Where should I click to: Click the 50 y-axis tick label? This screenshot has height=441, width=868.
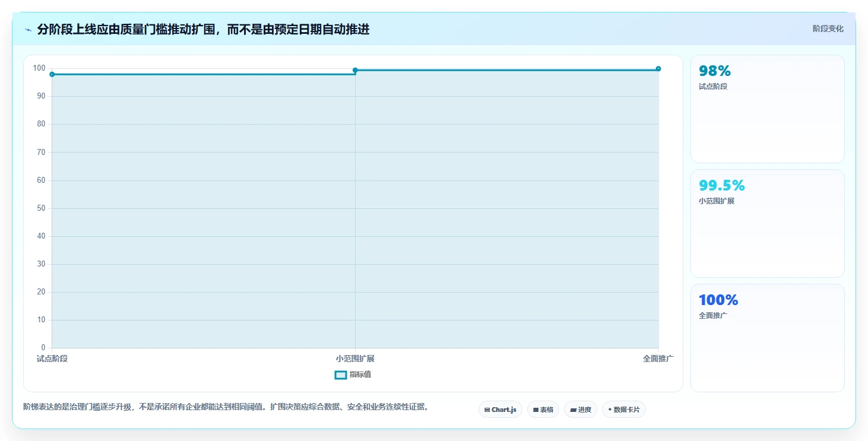[42, 208]
